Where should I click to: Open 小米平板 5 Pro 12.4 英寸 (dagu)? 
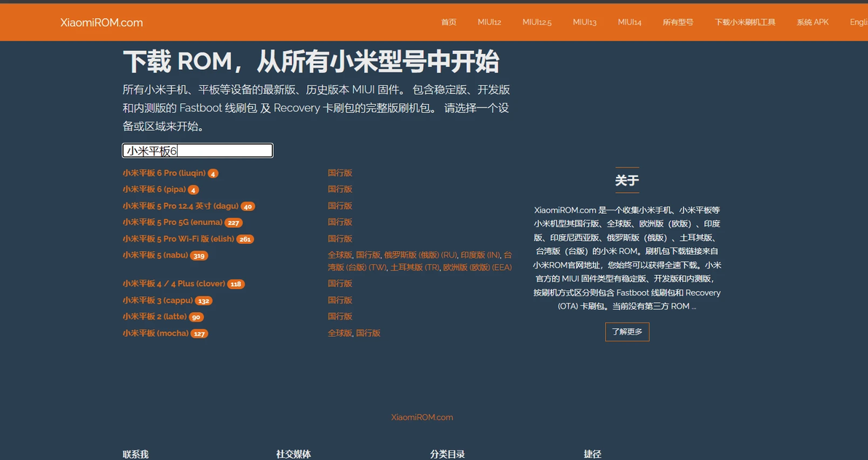point(181,206)
